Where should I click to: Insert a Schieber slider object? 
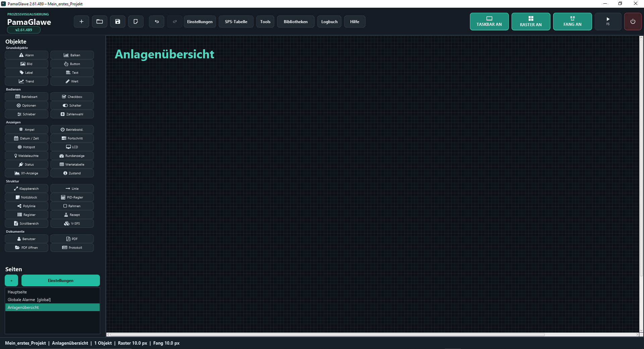click(x=26, y=114)
